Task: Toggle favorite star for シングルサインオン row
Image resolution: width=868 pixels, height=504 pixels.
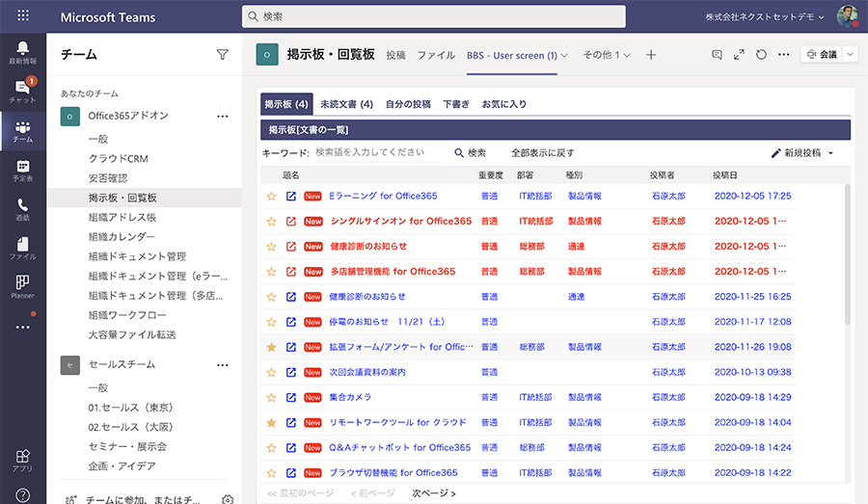Action: tap(271, 222)
